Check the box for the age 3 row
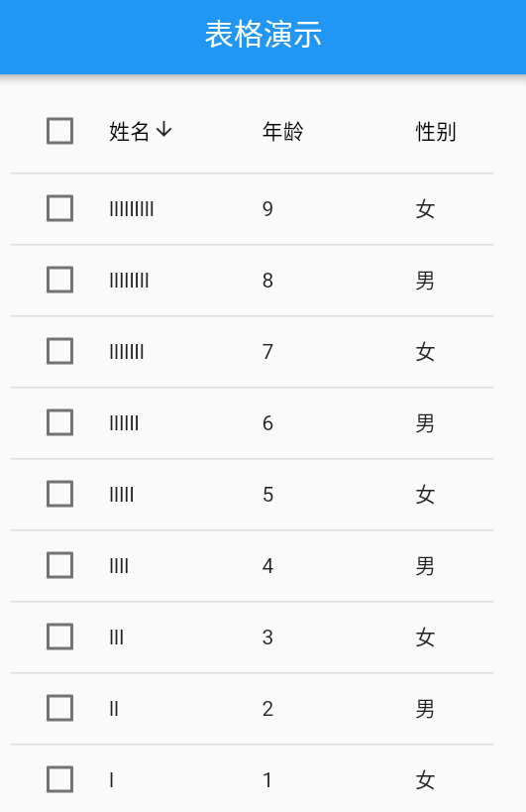This screenshot has height=812, width=526. coord(60,637)
